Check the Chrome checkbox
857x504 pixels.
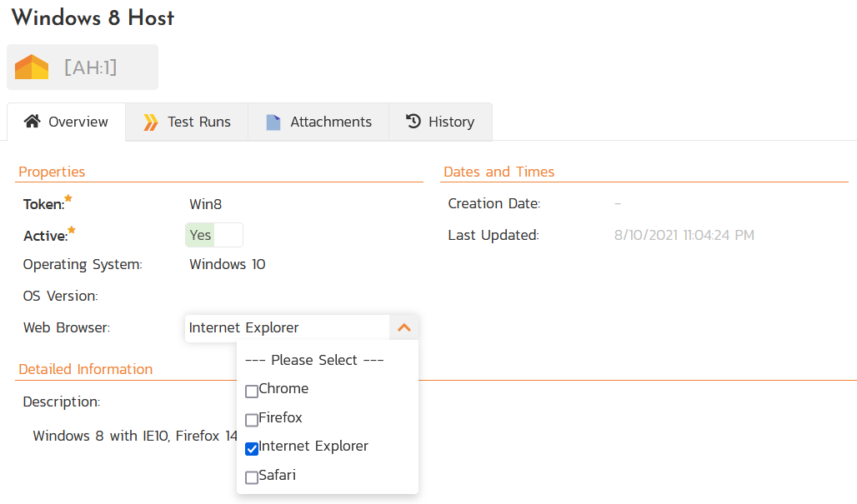pos(252,391)
